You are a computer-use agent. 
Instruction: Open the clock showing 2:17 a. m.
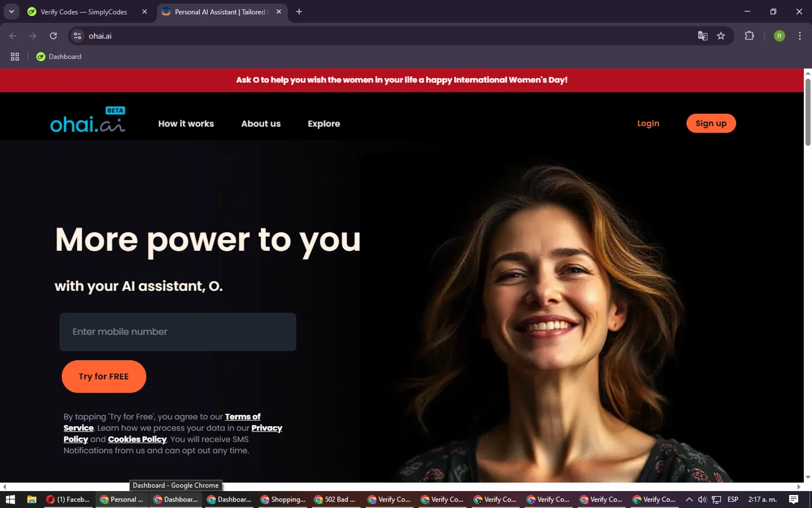coord(762,499)
